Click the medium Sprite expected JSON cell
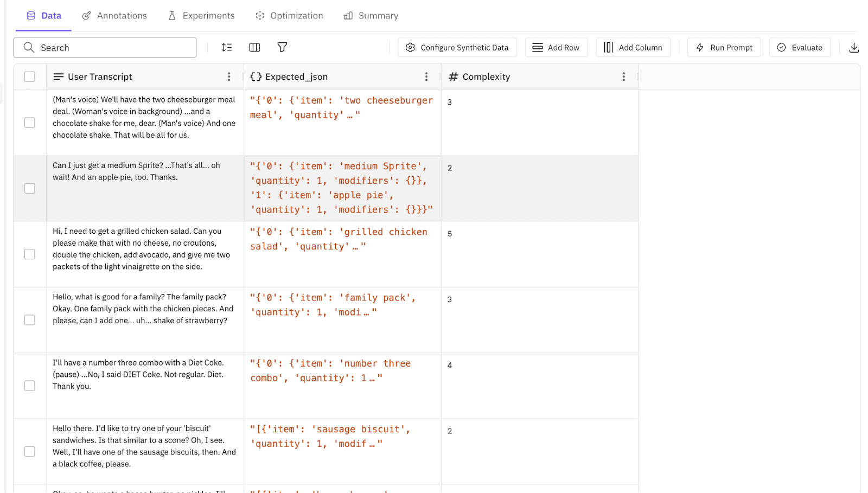 342,188
